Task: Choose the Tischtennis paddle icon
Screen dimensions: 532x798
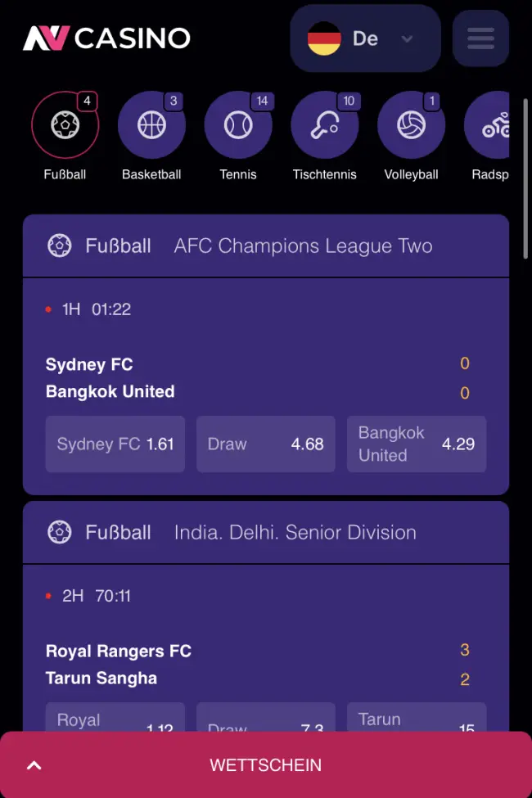Action: pyautogui.click(x=325, y=124)
